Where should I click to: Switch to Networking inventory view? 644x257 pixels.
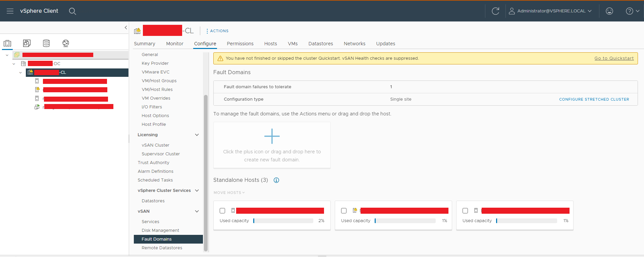66,43
